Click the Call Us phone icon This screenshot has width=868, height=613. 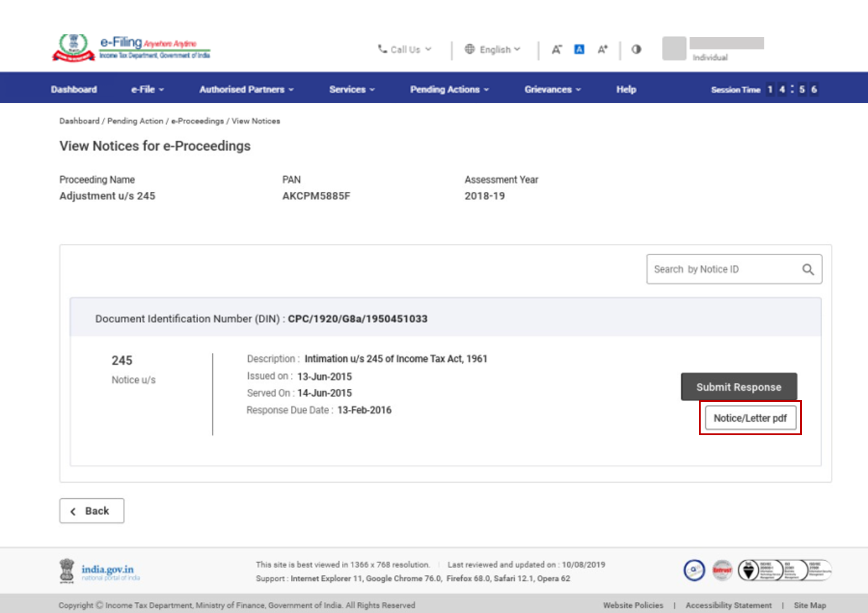tap(383, 49)
